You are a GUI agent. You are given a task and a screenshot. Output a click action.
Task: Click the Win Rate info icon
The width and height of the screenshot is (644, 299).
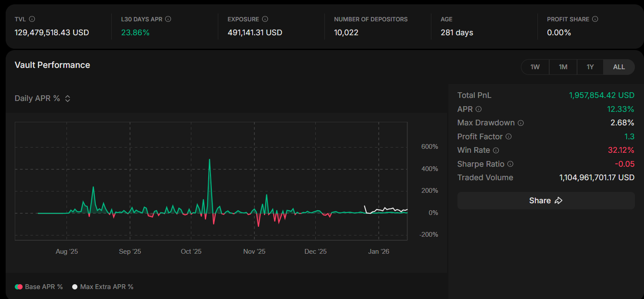[496, 151]
